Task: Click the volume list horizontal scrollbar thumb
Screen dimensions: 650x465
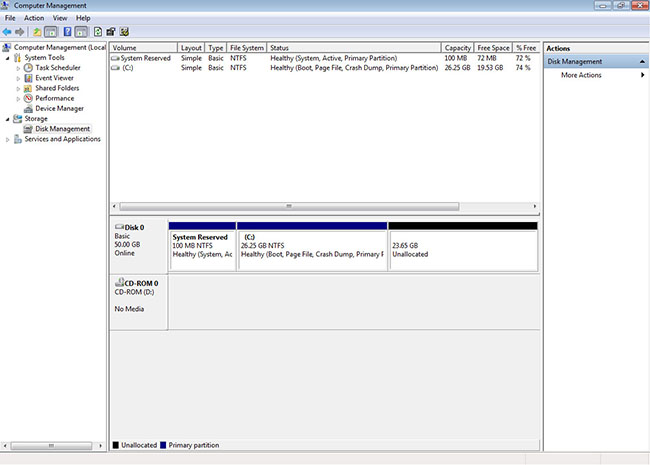Action: [x=289, y=206]
